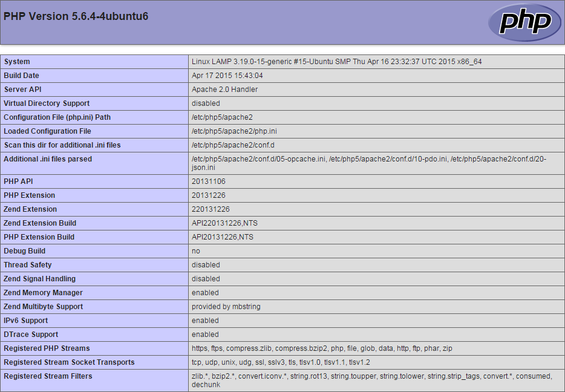Select "disabled" in the Zend Signal Handling row
This screenshot has width=565, height=392.
pos(206,279)
